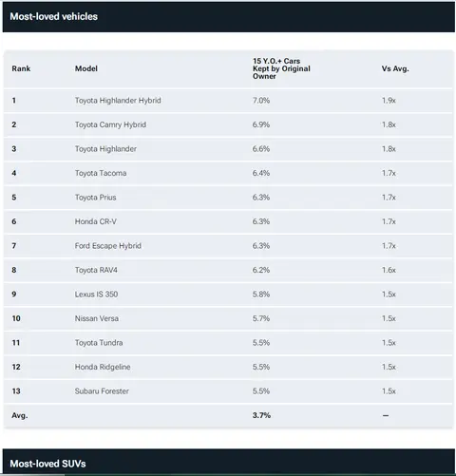Click the Nissan Versa model name
The image size is (456, 476).
tap(97, 318)
